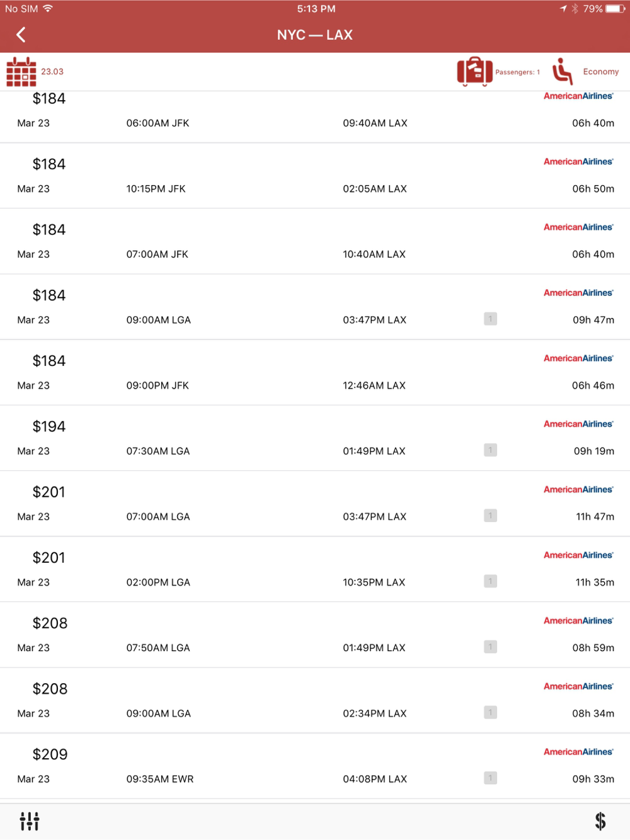The height and width of the screenshot is (840, 630).
Task: Change the 23.03 departure date
Action: [x=52, y=72]
